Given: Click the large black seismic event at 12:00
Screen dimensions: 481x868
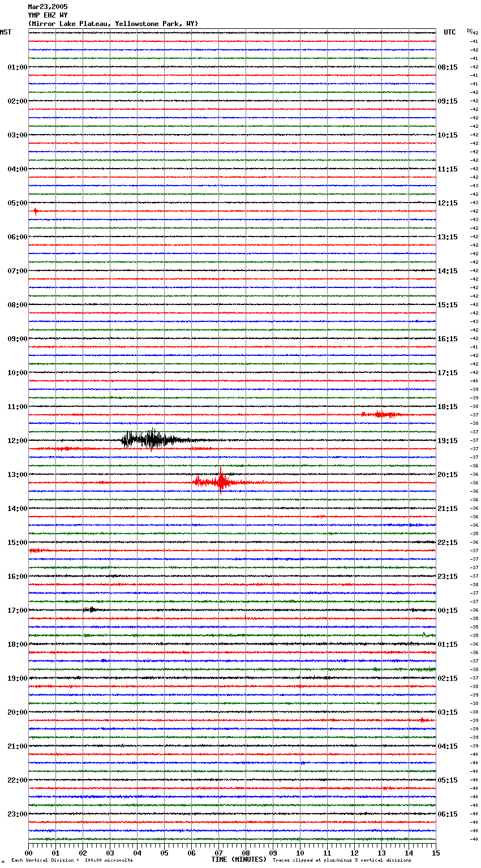Looking at the screenshot, I should point(156,440).
